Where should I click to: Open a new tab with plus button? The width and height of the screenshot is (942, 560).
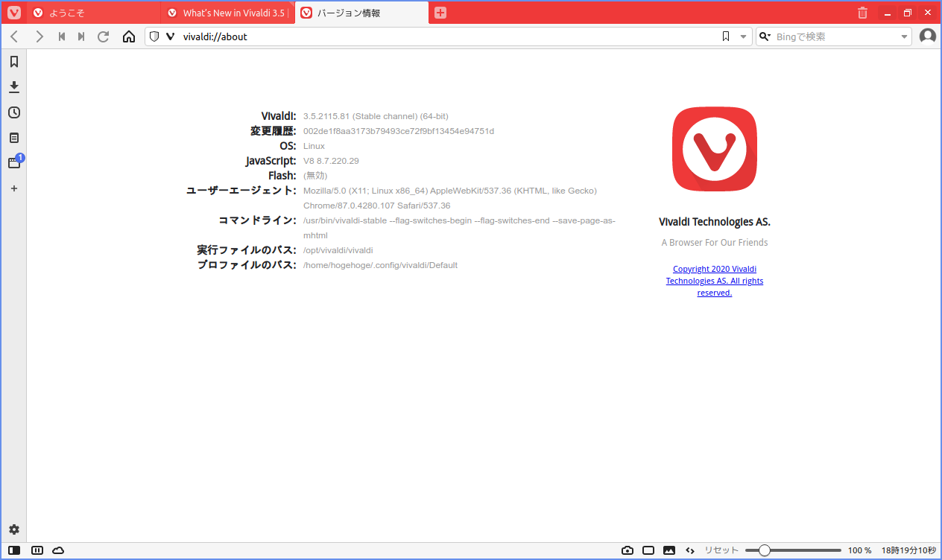click(440, 13)
